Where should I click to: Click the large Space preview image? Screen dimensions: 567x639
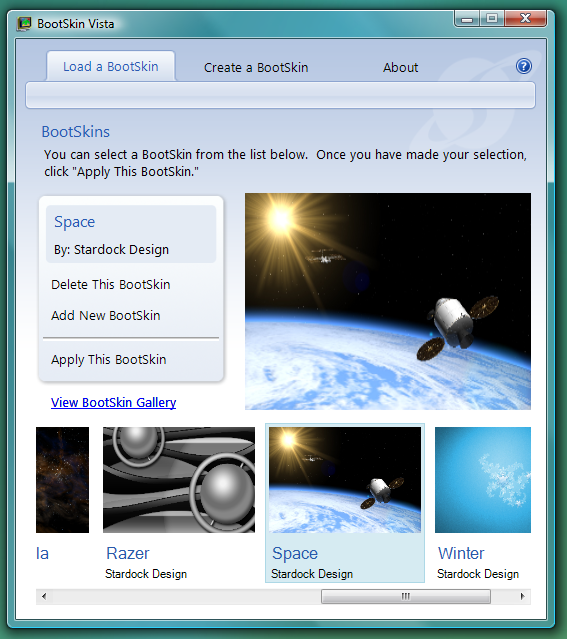388,301
